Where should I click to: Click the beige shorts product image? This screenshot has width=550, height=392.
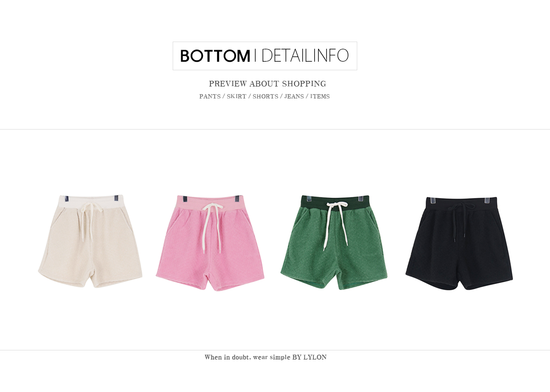(x=90, y=241)
